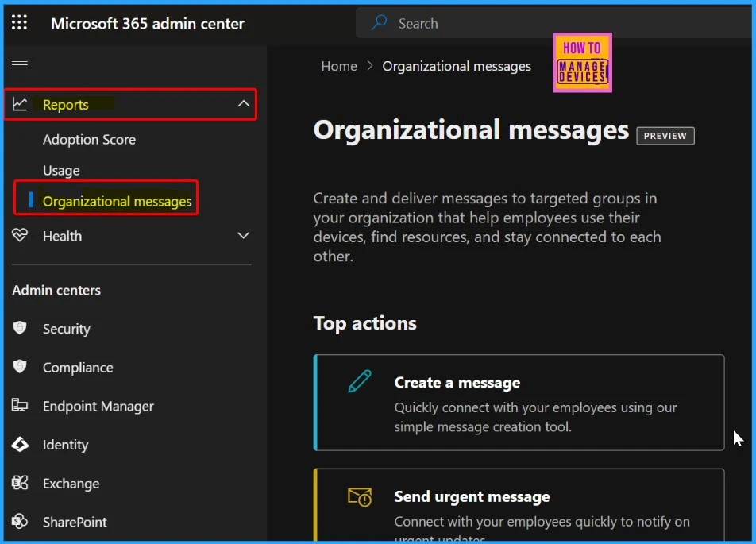756x544 pixels.
Task: Click the Compliance shield icon
Action: pyautogui.click(x=20, y=367)
